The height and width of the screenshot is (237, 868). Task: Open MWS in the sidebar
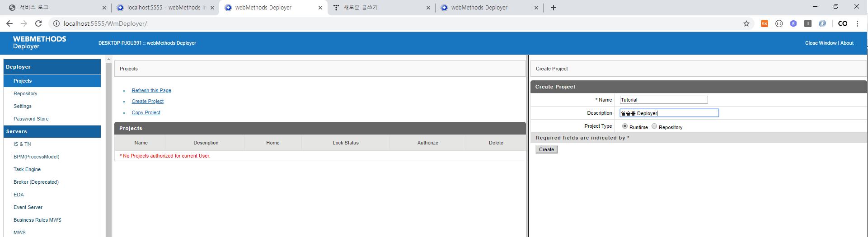[x=19, y=232]
